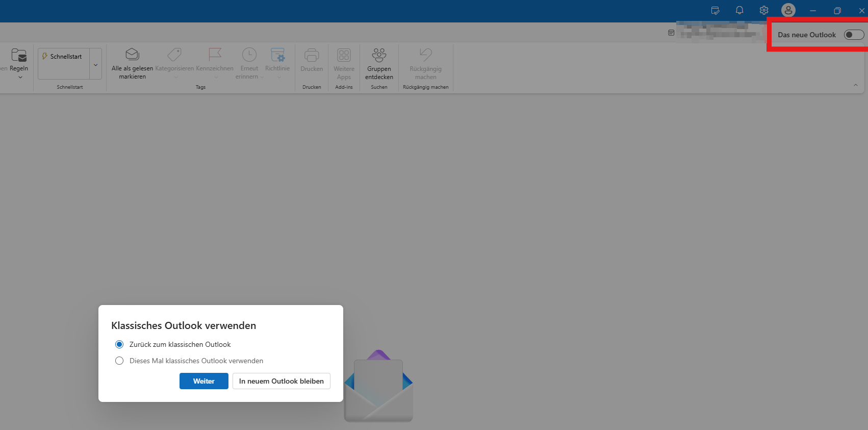Collapse the ribbon with chevron arrow
868x430 pixels.
click(856, 85)
